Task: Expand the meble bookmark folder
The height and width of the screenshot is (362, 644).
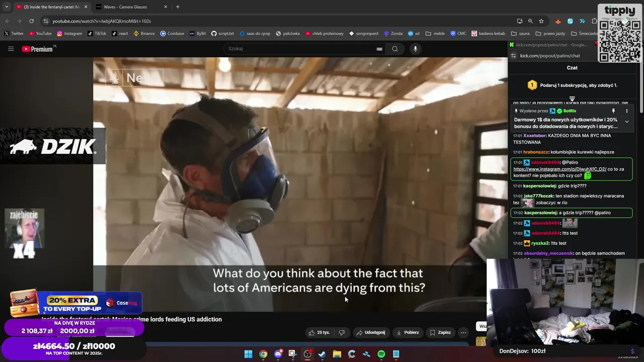Action: coord(435,34)
